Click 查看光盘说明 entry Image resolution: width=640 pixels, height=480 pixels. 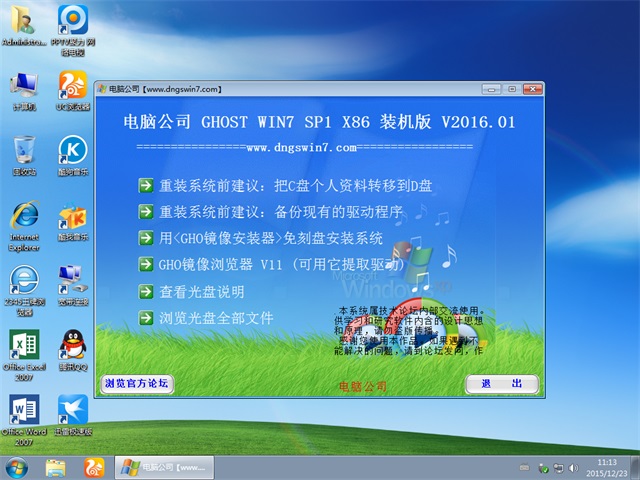(x=201, y=292)
